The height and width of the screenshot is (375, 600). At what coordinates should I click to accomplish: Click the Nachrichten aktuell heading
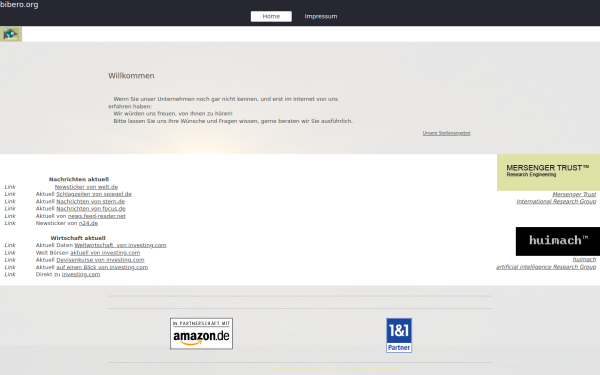pos(79,179)
